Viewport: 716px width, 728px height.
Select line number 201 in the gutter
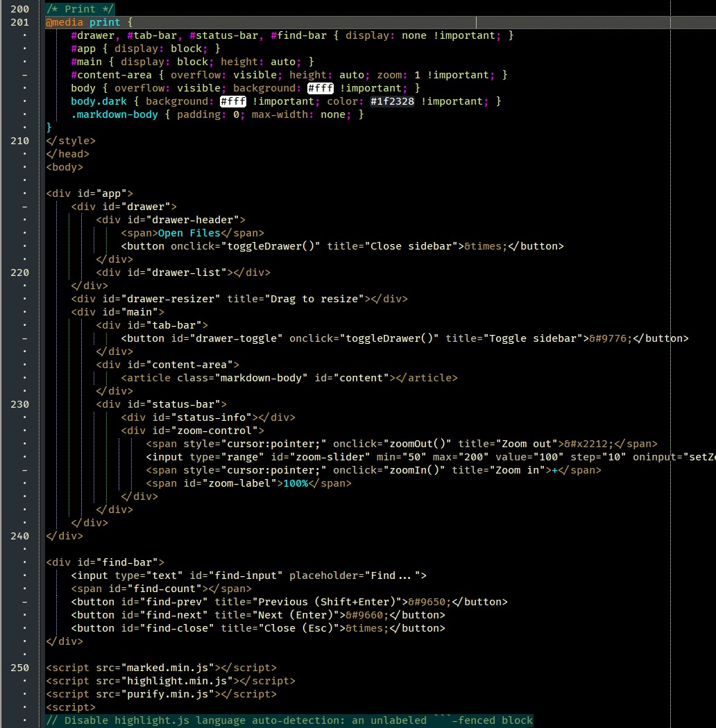20,22
